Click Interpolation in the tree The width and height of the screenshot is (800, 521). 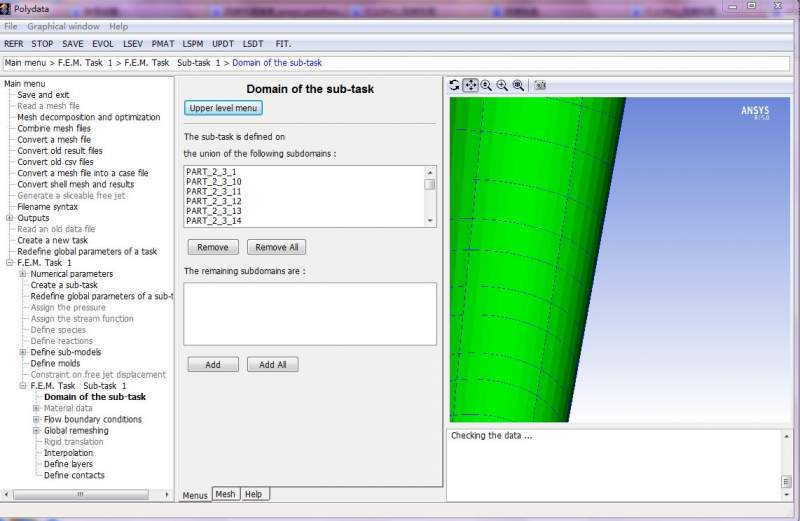68,453
